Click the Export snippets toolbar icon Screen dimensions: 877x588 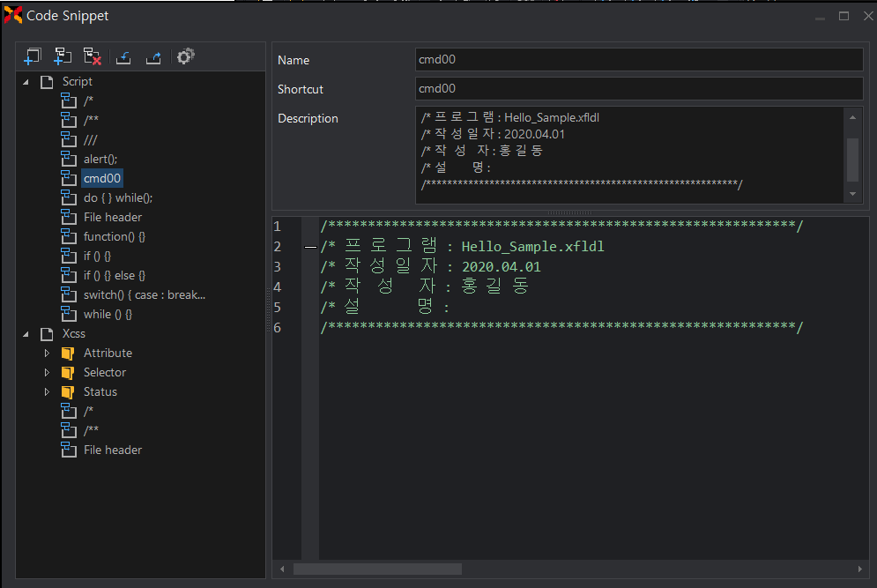point(153,56)
